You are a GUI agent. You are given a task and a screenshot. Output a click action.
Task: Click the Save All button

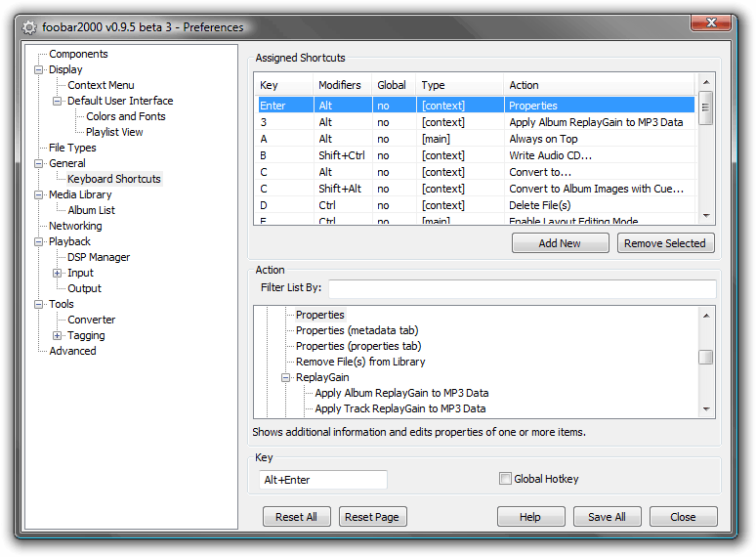(607, 517)
